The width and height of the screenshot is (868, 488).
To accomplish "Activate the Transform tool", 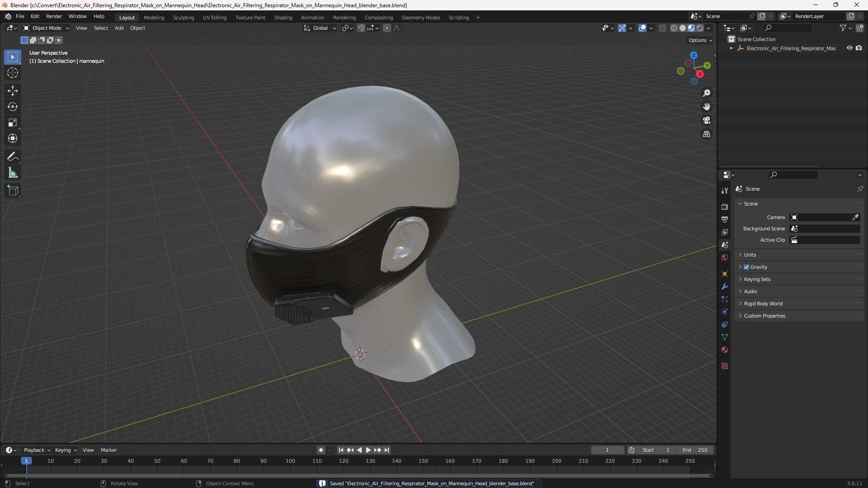I will pyautogui.click(x=13, y=138).
